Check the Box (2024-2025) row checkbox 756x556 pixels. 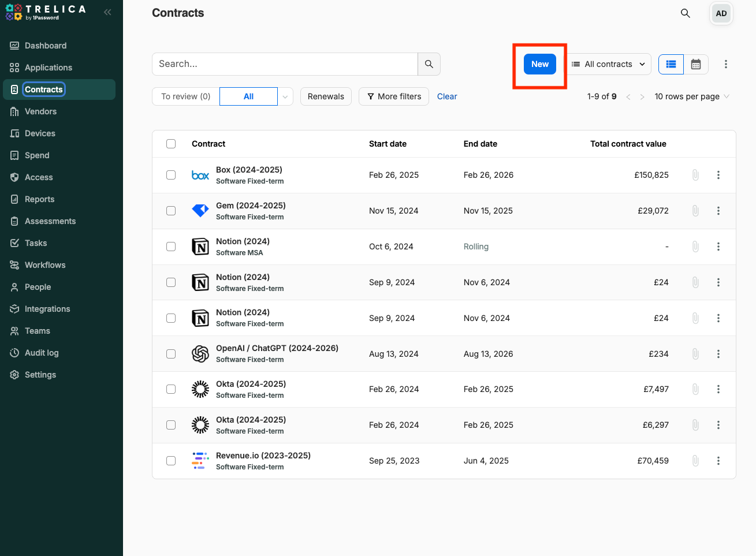(x=171, y=175)
